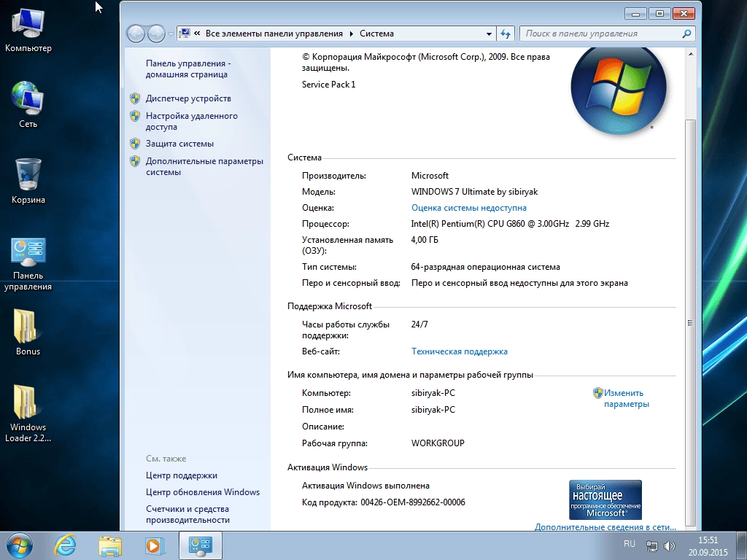Click the genuine Microsoft software badge
The image size is (747, 560).
click(x=605, y=500)
